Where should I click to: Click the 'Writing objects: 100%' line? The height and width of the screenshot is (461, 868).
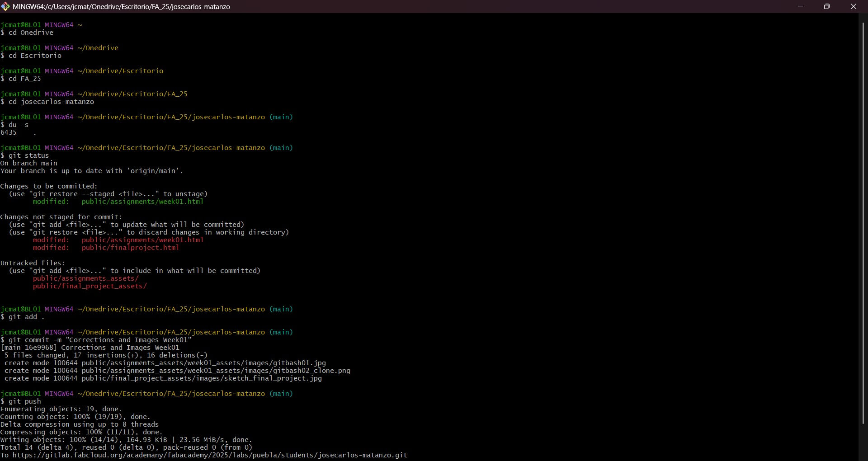coord(126,440)
